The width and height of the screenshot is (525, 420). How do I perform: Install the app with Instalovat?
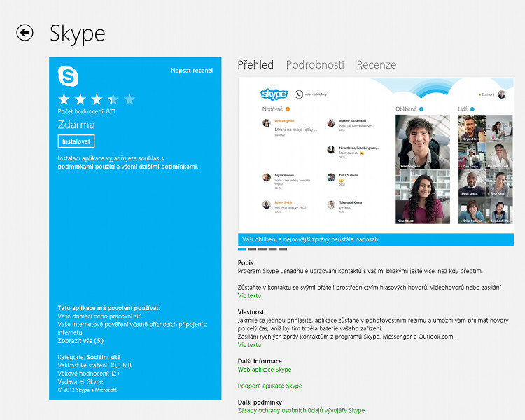pos(76,141)
